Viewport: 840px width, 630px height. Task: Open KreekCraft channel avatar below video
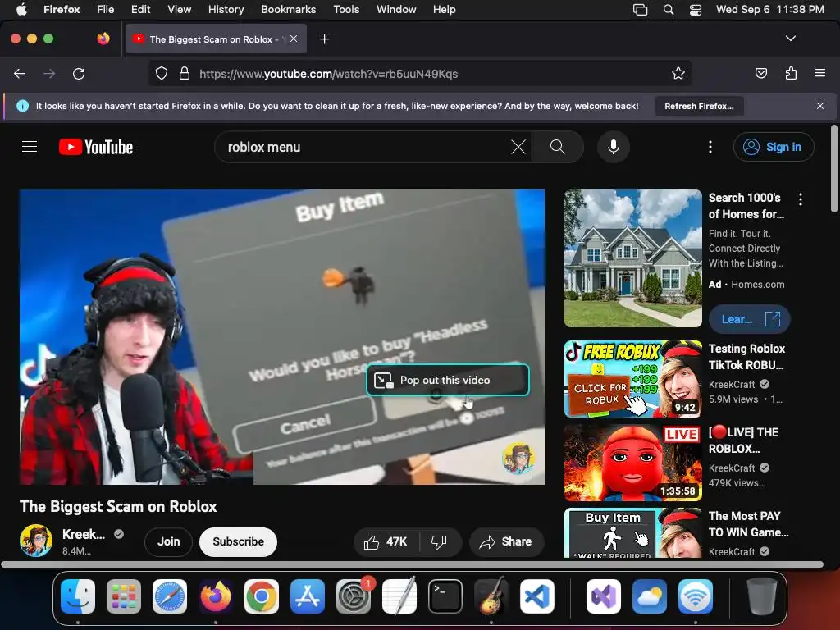tap(36, 541)
